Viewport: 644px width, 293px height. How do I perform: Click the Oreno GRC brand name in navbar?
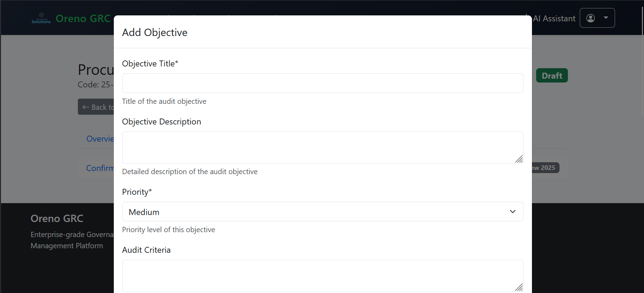pyautogui.click(x=83, y=19)
